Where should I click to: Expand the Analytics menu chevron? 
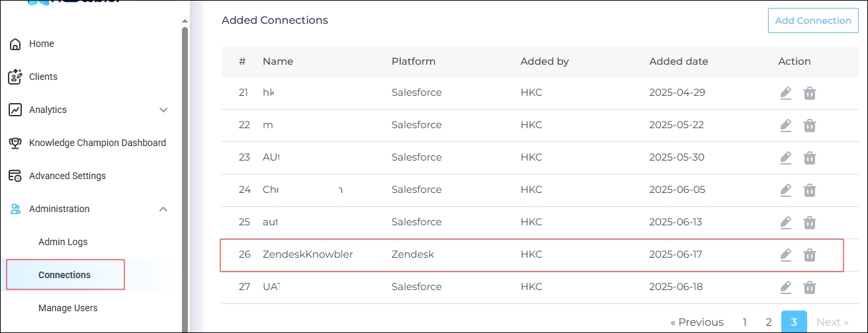(163, 110)
